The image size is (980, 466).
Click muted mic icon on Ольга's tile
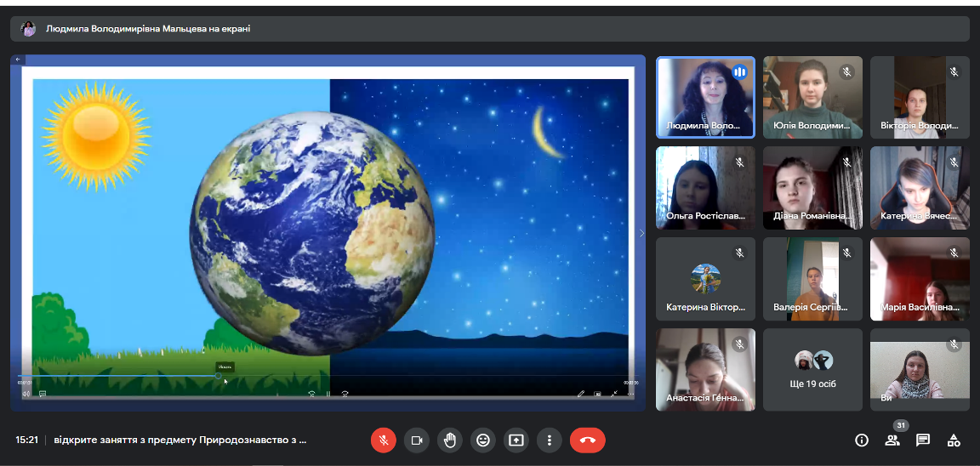pyautogui.click(x=740, y=162)
